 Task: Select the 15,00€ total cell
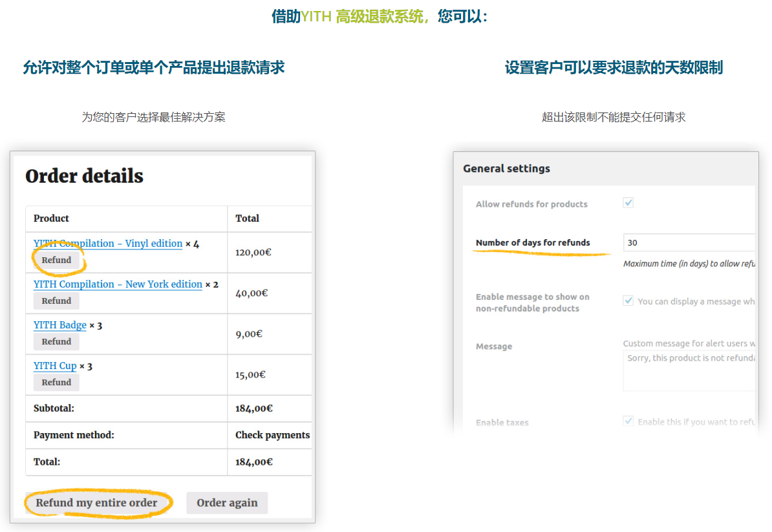(251, 375)
